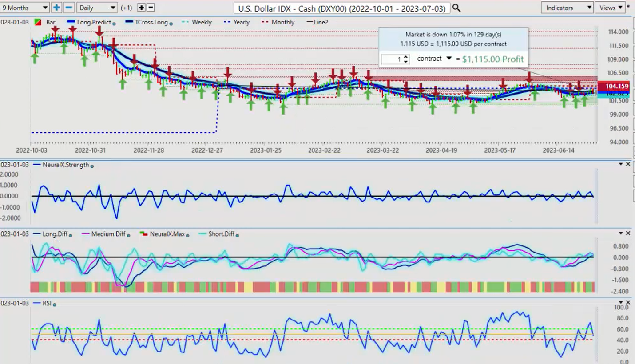Close the NeuralX.Strength indicator panel
This screenshot has height=364, width=635.
coord(628,164)
